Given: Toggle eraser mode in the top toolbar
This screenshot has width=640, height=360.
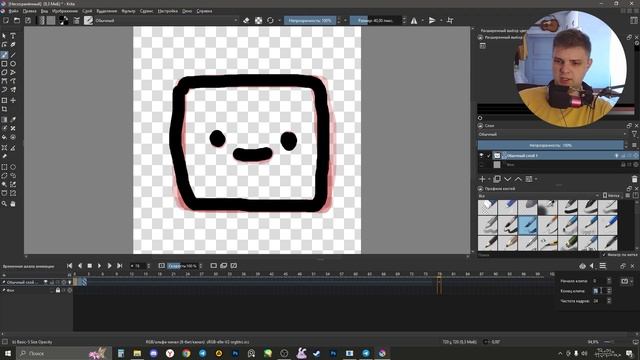Looking at the screenshot, I should (246, 20).
